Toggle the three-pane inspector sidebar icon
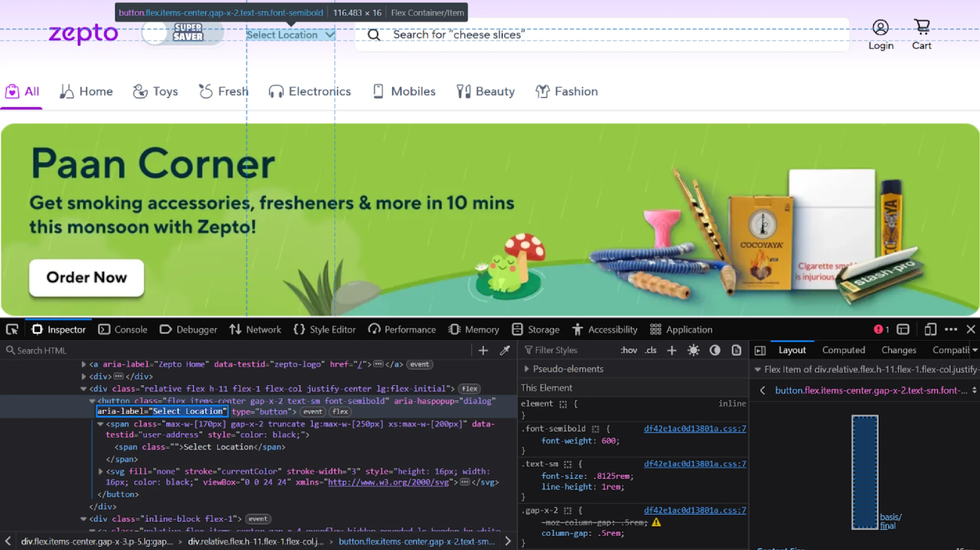Image resolution: width=980 pixels, height=550 pixels. (760, 350)
